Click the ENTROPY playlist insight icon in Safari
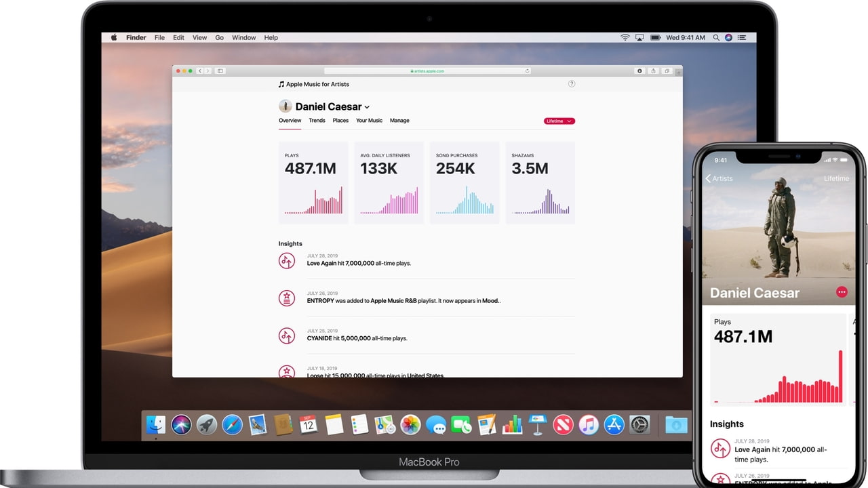Viewport: 868px width, 488px height. [287, 298]
